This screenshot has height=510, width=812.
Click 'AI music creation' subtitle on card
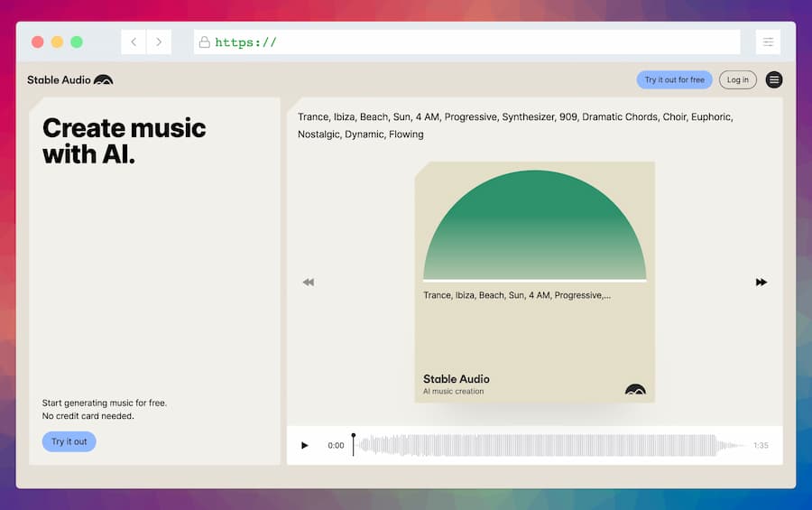click(453, 392)
